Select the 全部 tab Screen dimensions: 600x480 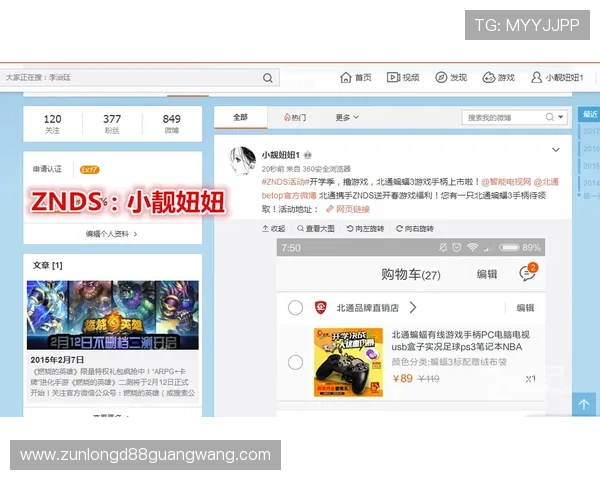pyautogui.click(x=240, y=117)
